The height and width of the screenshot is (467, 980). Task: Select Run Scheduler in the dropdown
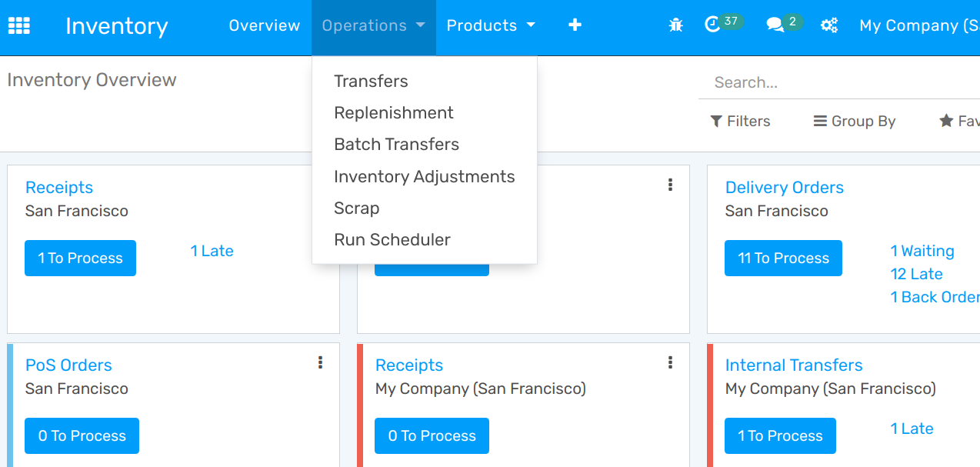coord(392,239)
